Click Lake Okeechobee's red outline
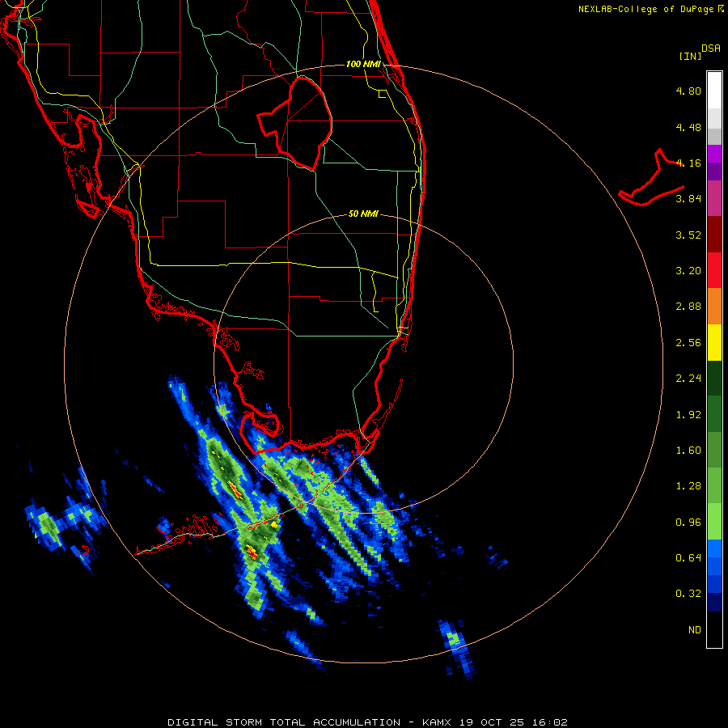The height and width of the screenshot is (728, 728). click(x=296, y=123)
